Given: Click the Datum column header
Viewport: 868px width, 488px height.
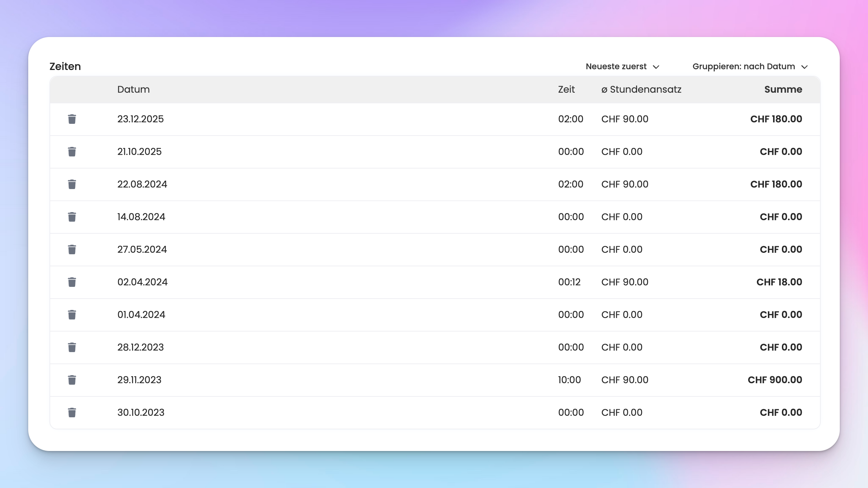Looking at the screenshot, I should 133,89.
